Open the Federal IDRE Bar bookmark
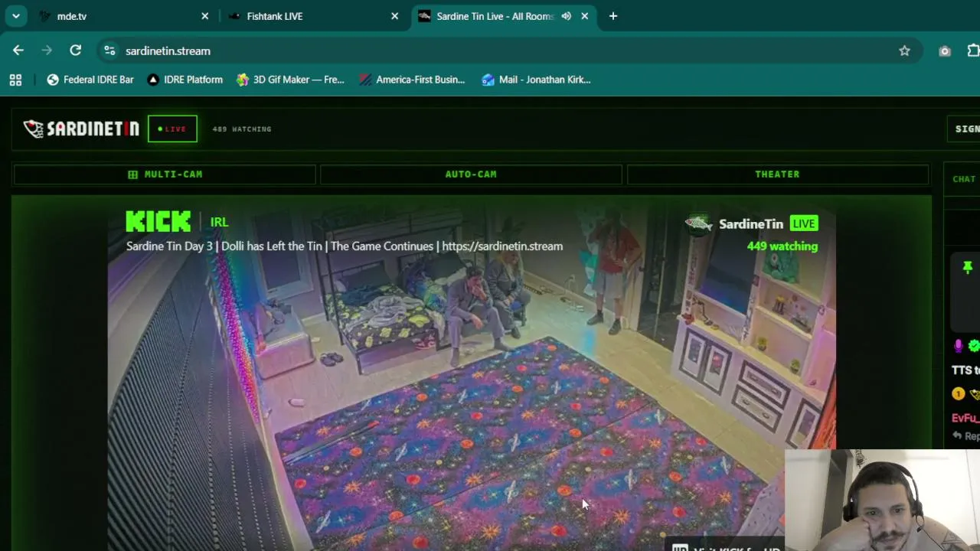The width and height of the screenshot is (980, 551). [x=90, y=80]
